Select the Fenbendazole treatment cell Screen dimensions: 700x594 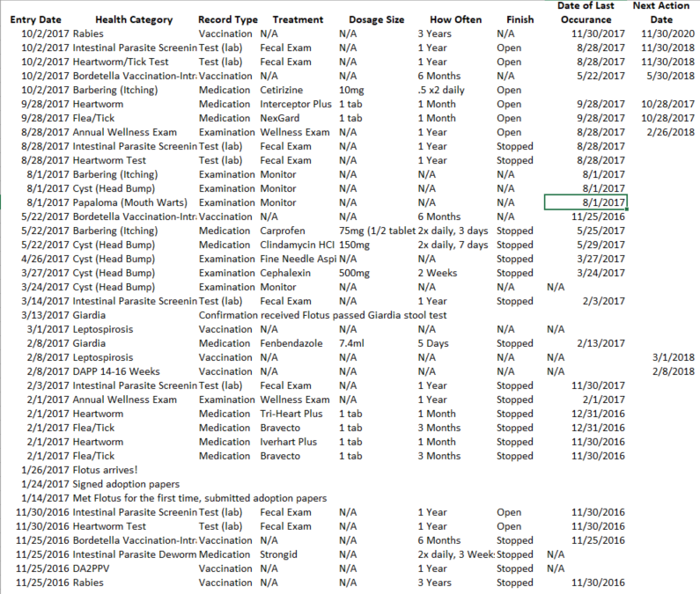tap(291, 343)
